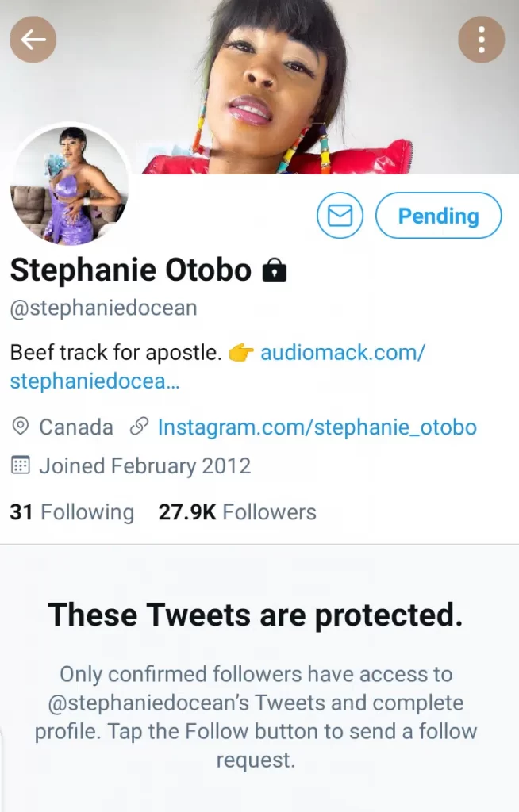
Task: Tap the back arrow button
Action: [x=33, y=39]
